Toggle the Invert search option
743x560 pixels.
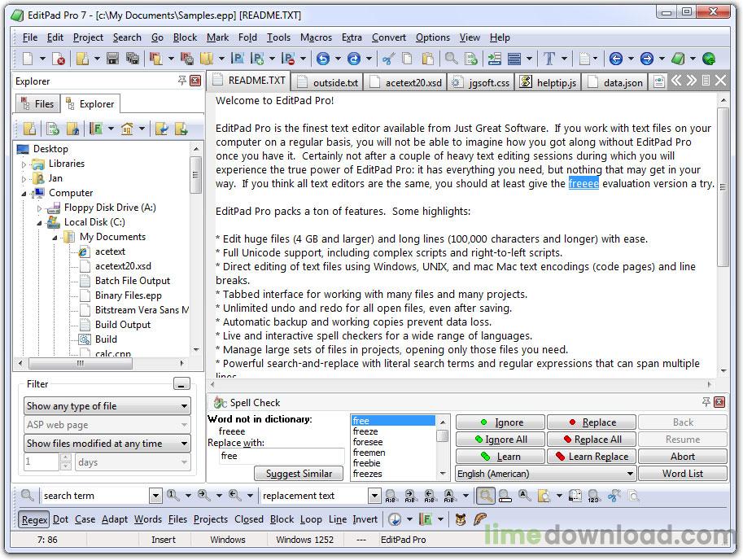[365, 519]
